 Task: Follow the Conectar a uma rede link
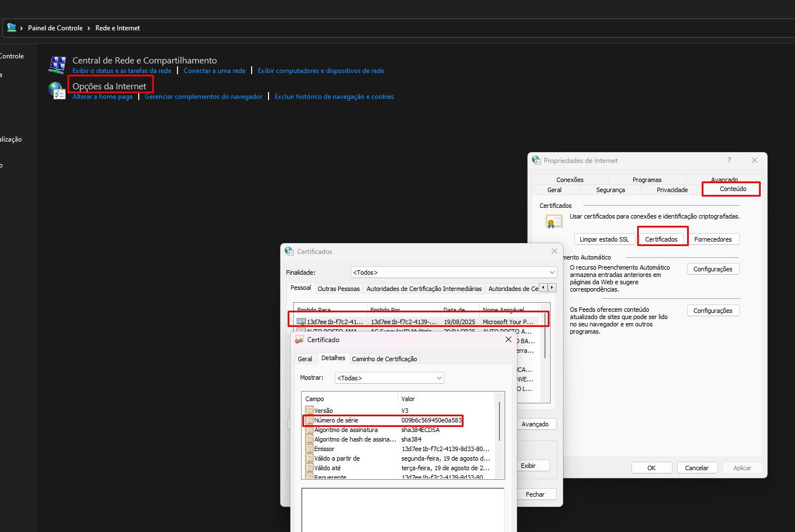tap(215, 71)
